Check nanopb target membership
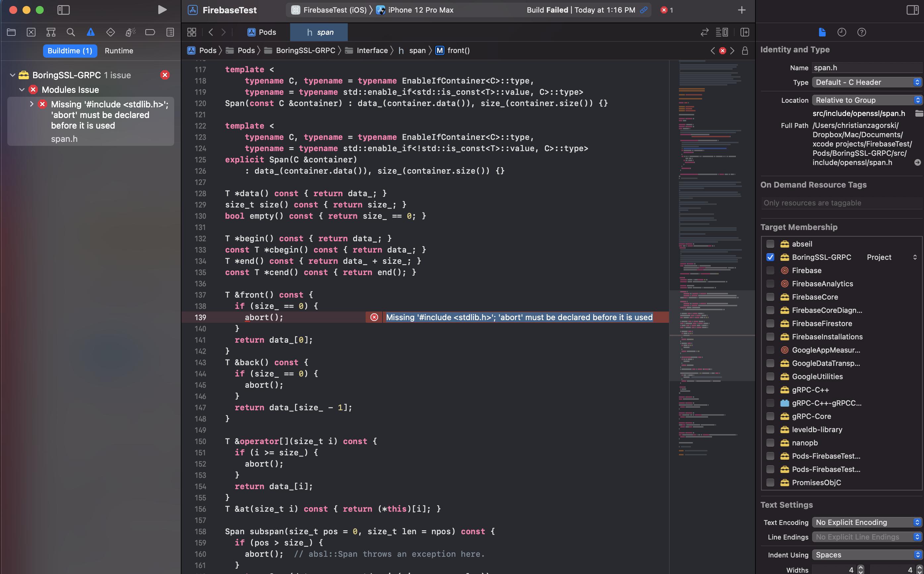The image size is (924, 574). coord(770,443)
